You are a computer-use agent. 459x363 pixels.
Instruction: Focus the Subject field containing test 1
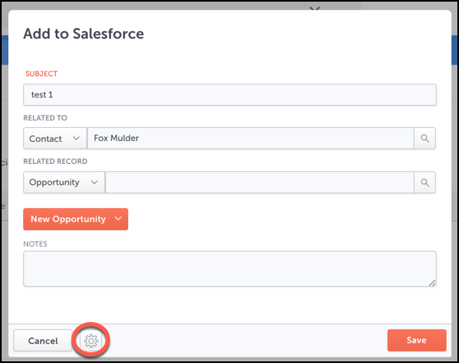pos(230,95)
